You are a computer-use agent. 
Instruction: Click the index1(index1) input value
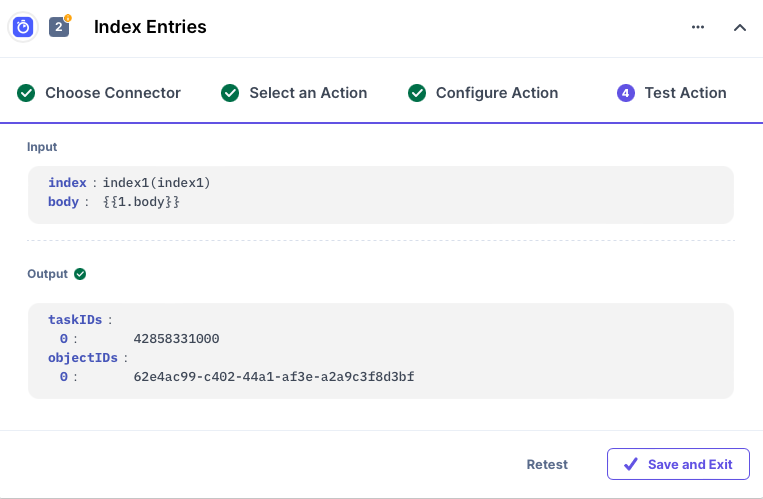pos(157,183)
